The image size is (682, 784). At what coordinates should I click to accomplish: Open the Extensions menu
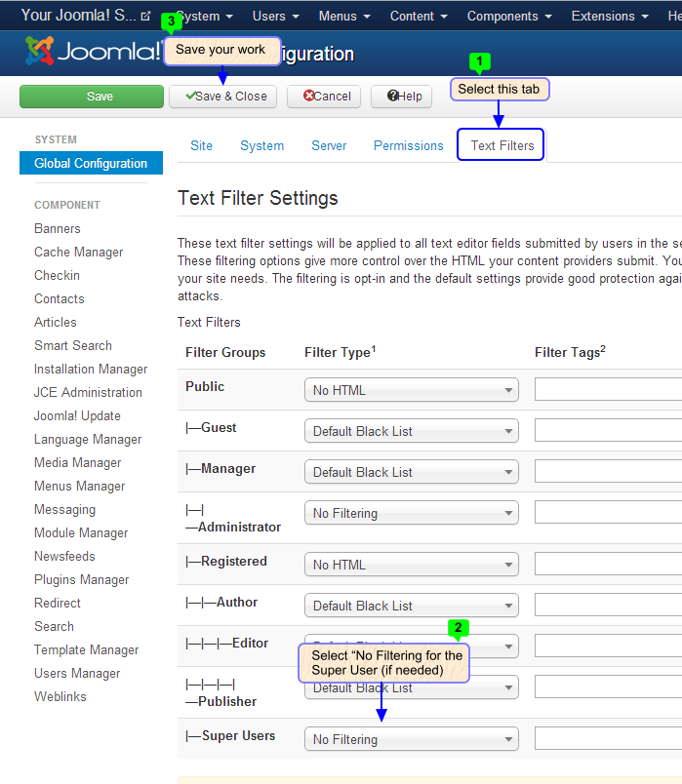pyautogui.click(x=610, y=16)
